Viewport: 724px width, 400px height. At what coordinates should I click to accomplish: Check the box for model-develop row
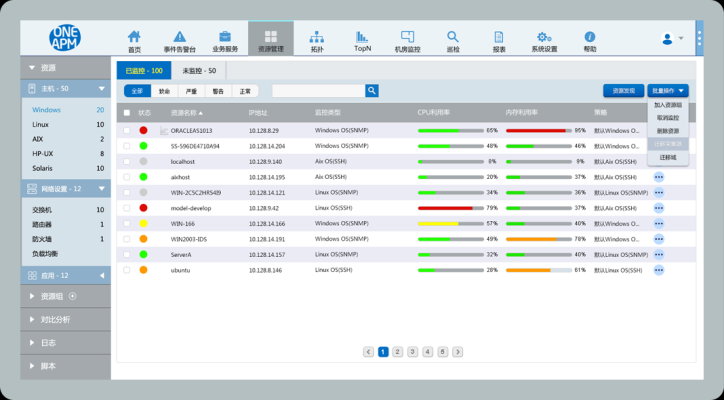pos(127,208)
